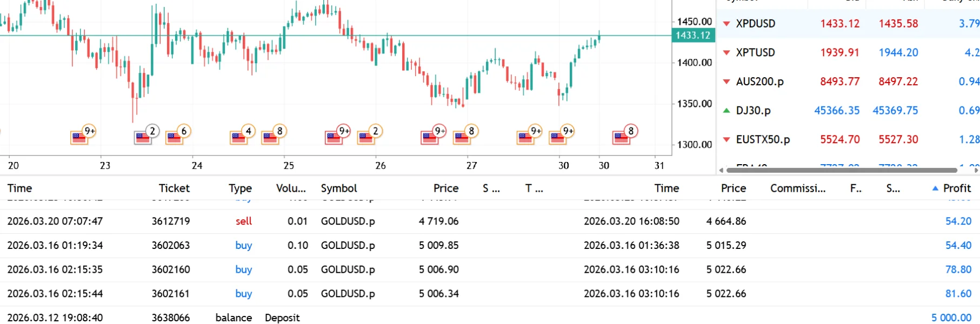The width and height of the screenshot is (980, 324).
Task: Sort history by the Symbol column header
Action: (339, 188)
